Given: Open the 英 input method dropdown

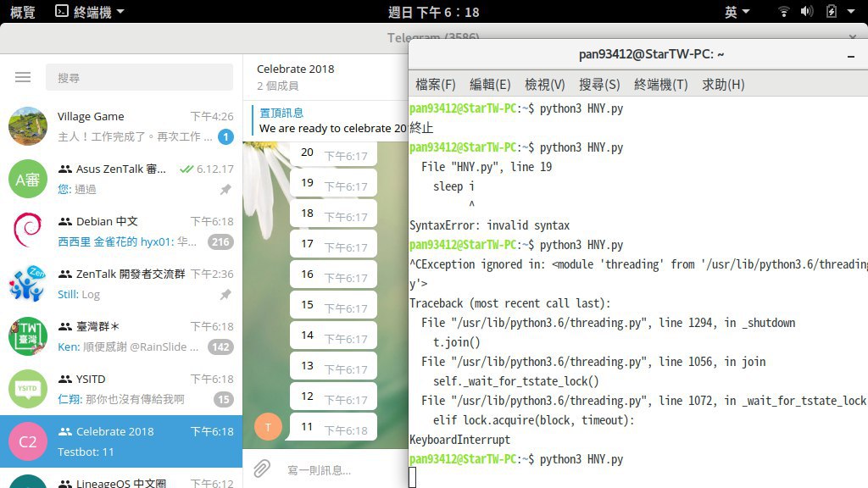Looking at the screenshot, I should [x=737, y=12].
